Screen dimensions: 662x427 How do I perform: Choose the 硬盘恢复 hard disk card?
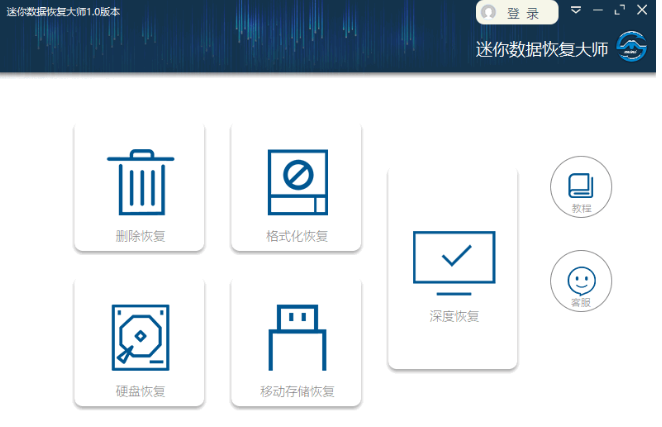(139, 343)
